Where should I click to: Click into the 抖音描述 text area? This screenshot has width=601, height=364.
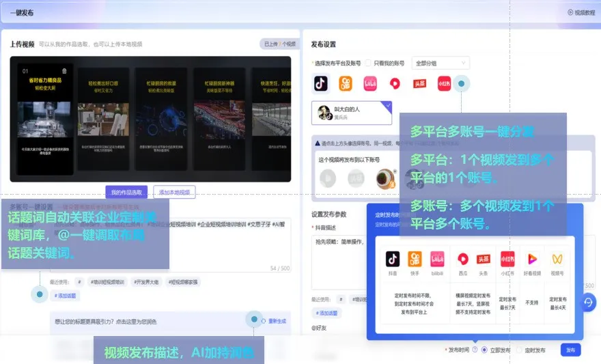pos(339,262)
